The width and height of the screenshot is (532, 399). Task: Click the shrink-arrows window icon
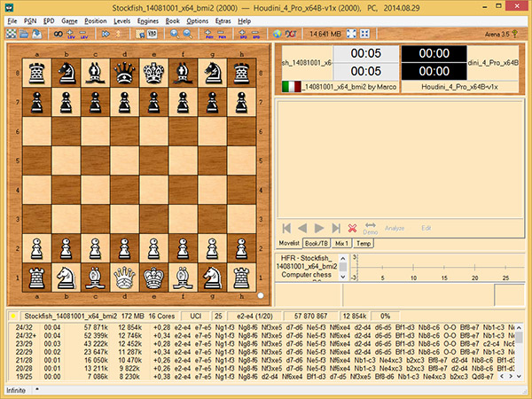click(364, 34)
